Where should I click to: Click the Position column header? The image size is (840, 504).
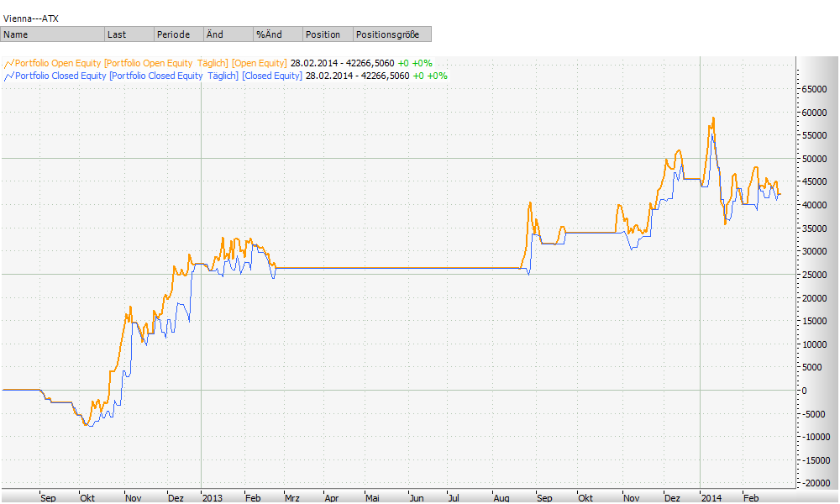pyautogui.click(x=327, y=34)
